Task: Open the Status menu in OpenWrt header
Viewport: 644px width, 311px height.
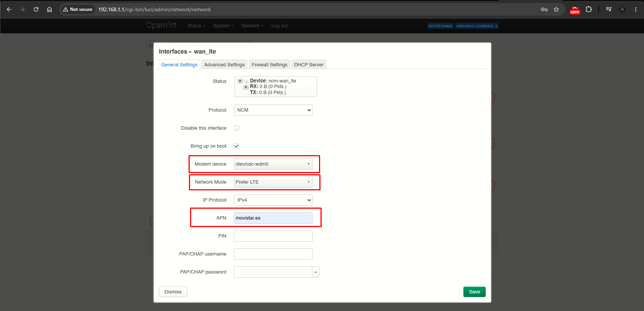Action: 196,26
